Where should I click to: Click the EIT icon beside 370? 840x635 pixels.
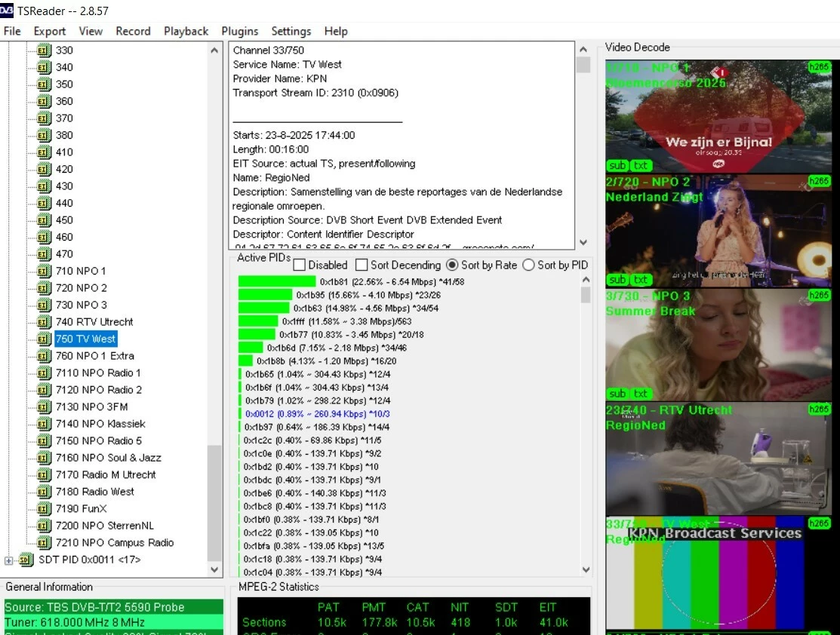click(x=44, y=118)
